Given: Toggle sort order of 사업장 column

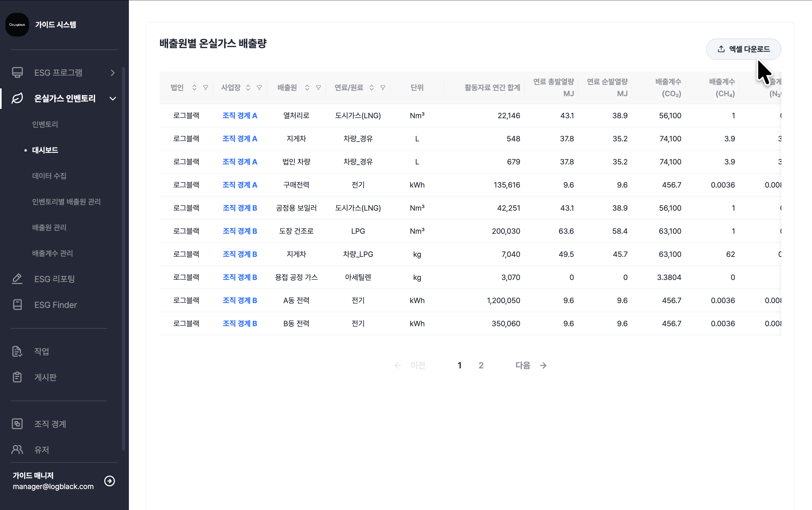Looking at the screenshot, I should pyautogui.click(x=248, y=88).
